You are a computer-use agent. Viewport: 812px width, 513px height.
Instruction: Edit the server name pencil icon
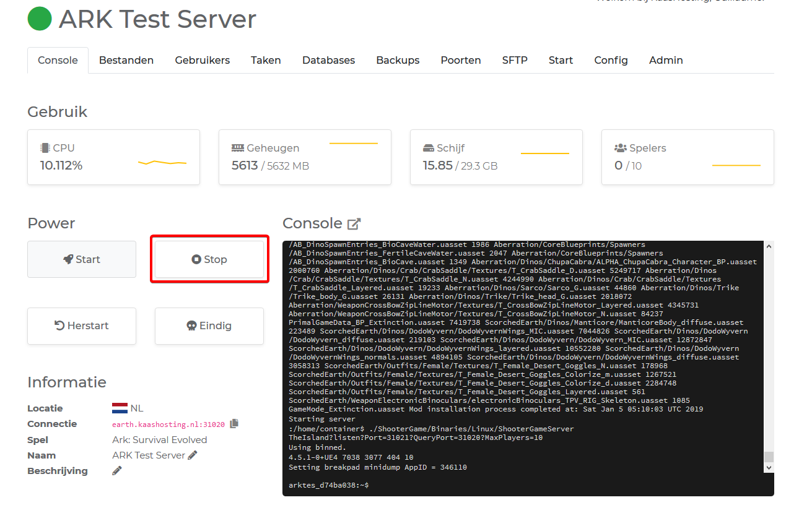pos(193,455)
